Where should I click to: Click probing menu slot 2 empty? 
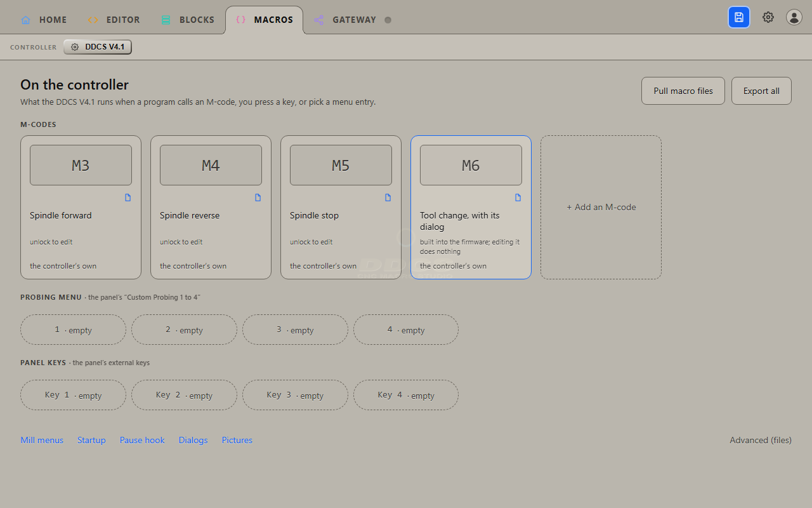184,330
